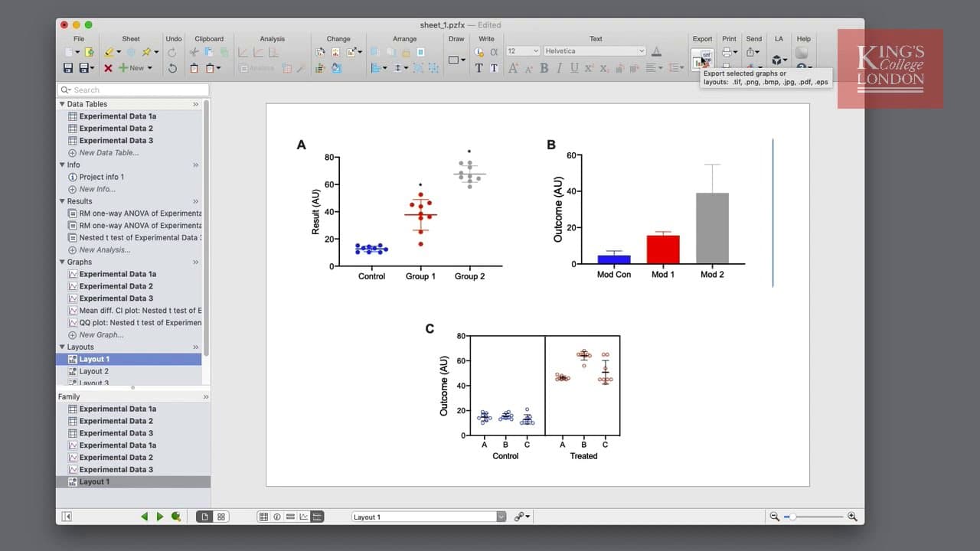Open the Helvetica font dropdown
The height and width of the screenshot is (551, 980).
pyautogui.click(x=595, y=51)
